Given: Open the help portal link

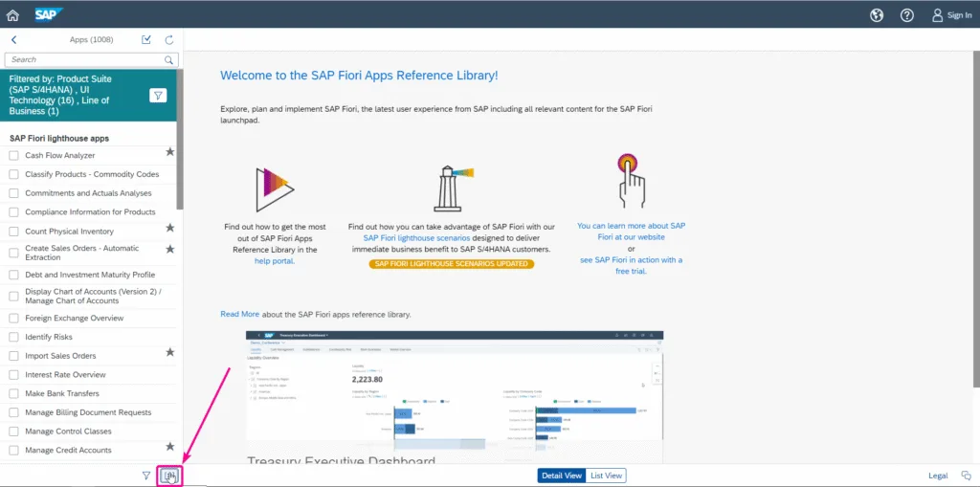Looking at the screenshot, I should pos(275,261).
